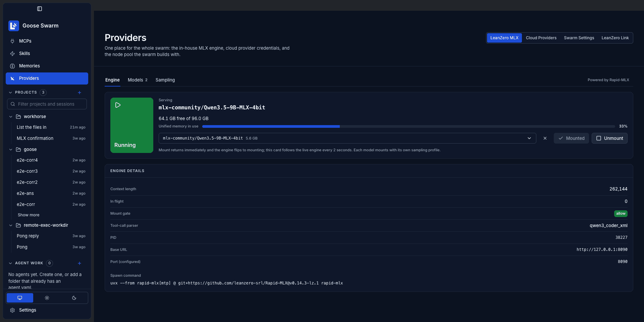The height and width of the screenshot is (322, 644).
Task: Click the Base URL http://127.0.0.1:8090 value
Action: point(602,250)
